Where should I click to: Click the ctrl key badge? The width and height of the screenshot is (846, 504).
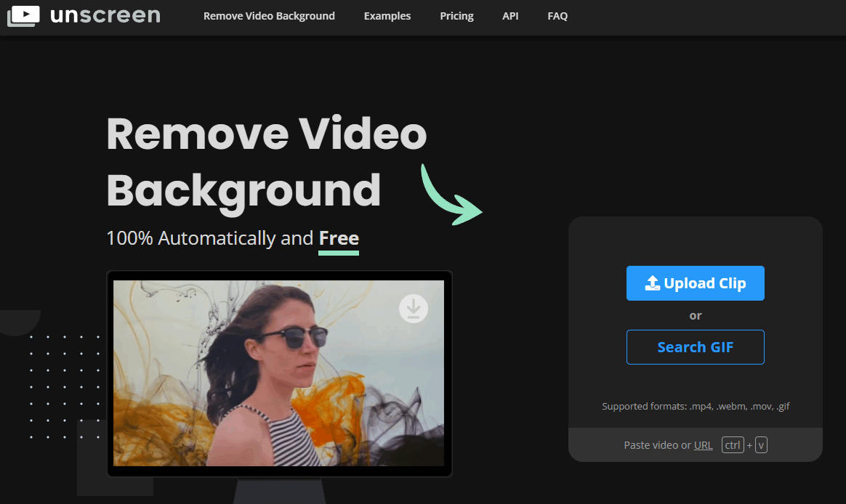click(733, 445)
